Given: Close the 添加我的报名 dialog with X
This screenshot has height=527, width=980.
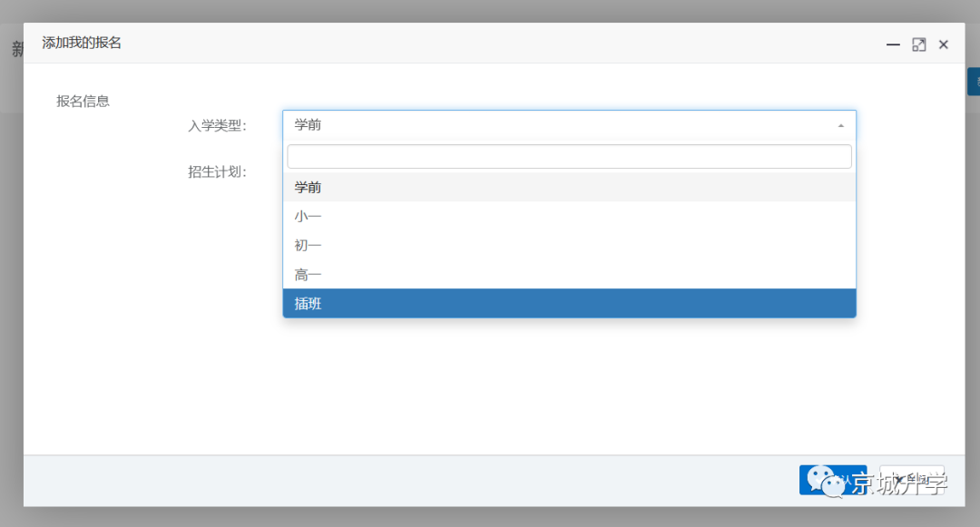Looking at the screenshot, I should tap(944, 45).
